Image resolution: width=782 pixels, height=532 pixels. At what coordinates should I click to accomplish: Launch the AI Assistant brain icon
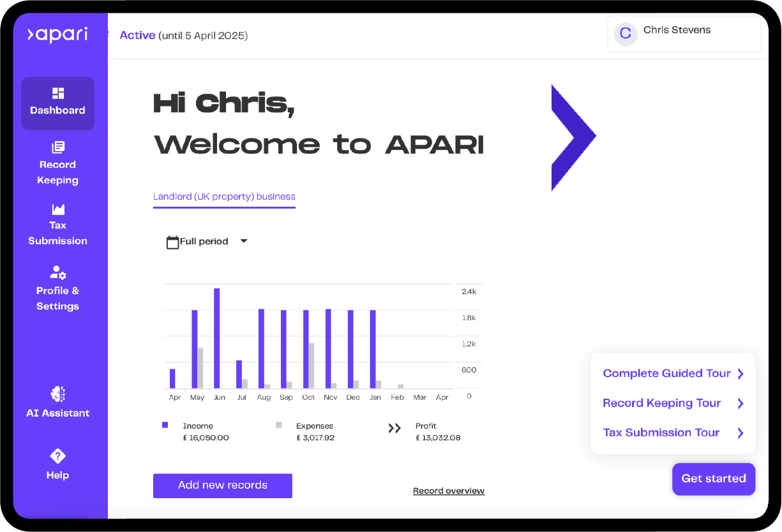click(58, 394)
